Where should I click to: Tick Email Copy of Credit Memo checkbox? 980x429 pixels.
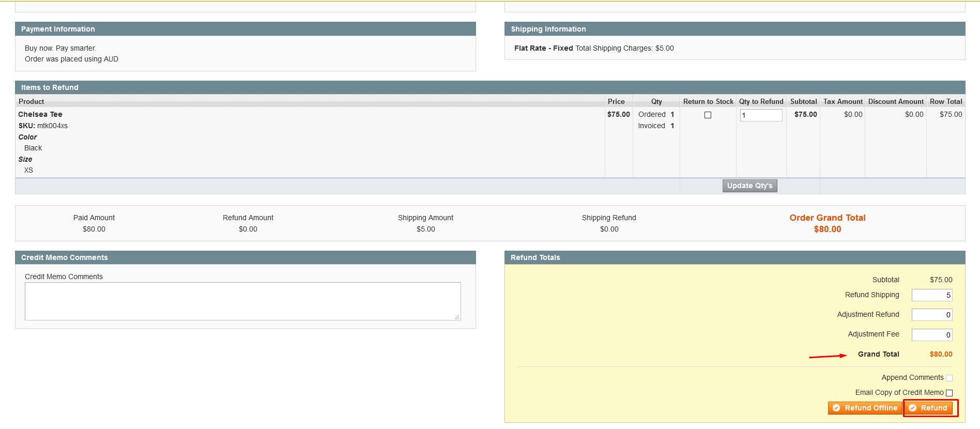[x=949, y=393]
